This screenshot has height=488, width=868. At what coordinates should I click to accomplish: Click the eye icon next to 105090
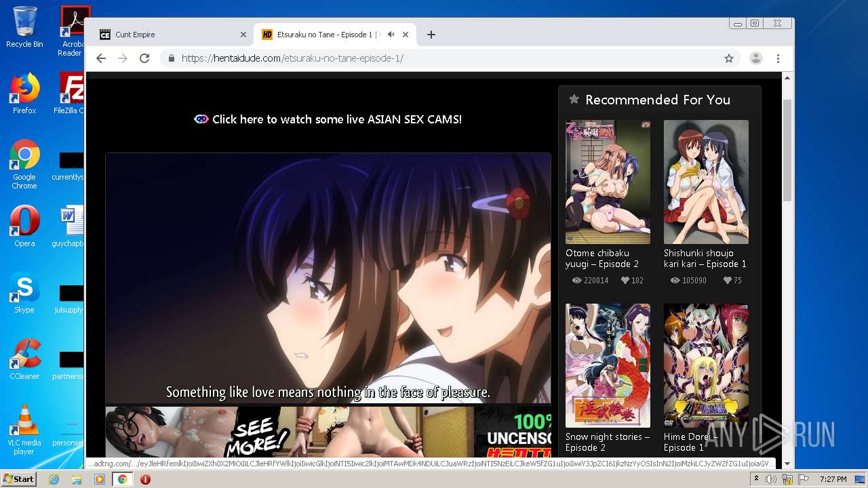[675, 281]
